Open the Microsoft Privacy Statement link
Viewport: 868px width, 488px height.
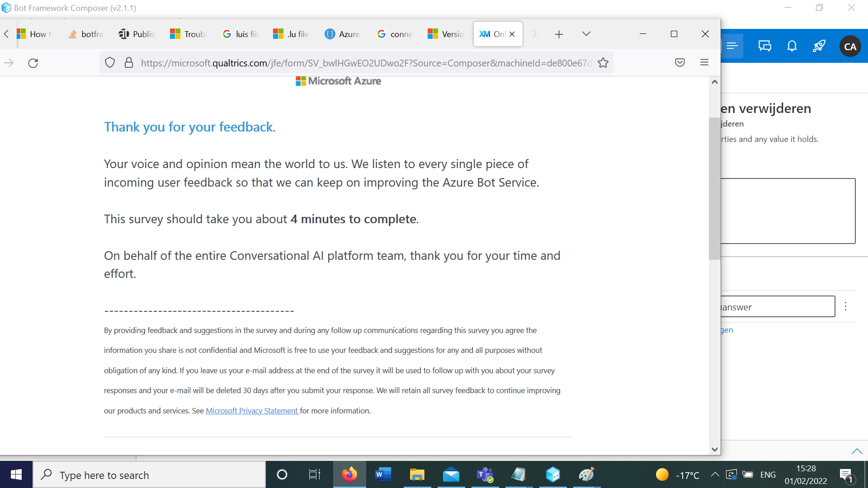pyautogui.click(x=252, y=411)
